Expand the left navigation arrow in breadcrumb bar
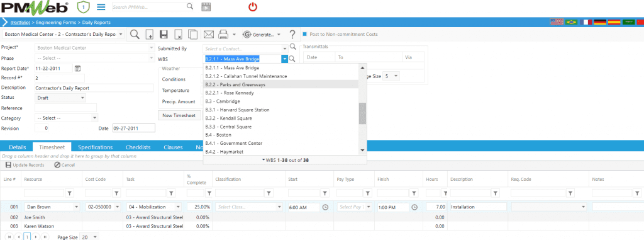This screenshot has height=240, width=644. [x=4, y=22]
